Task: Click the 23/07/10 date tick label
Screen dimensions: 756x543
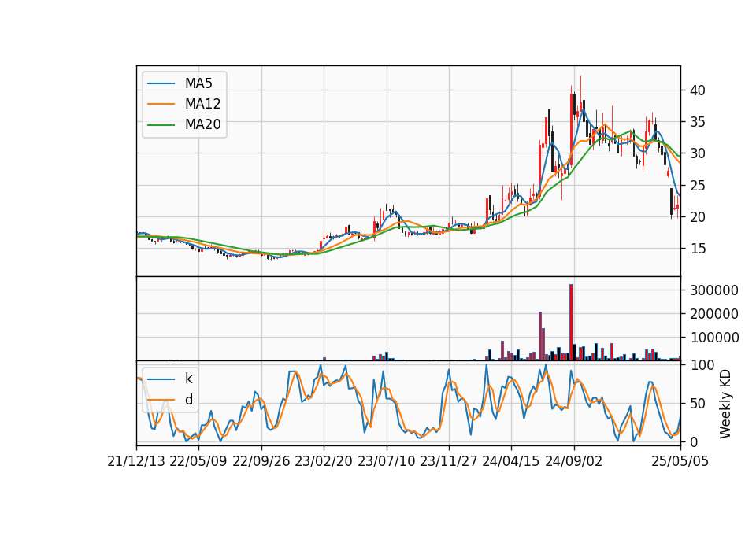Action: point(386,462)
